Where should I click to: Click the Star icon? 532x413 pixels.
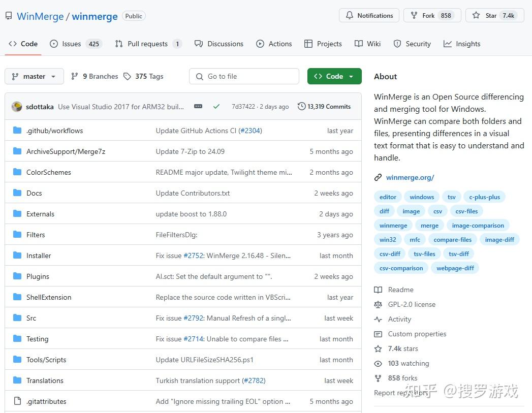click(x=476, y=16)
